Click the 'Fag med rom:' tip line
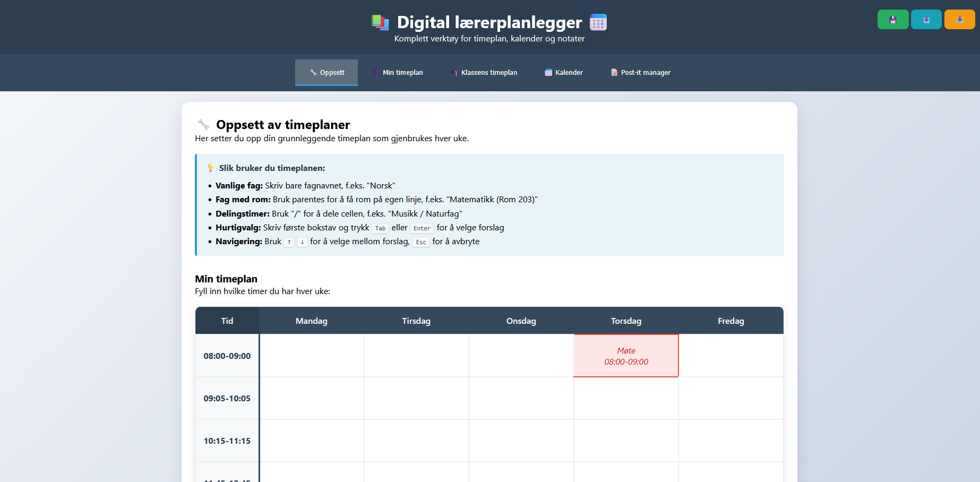 tap(376, 200)
